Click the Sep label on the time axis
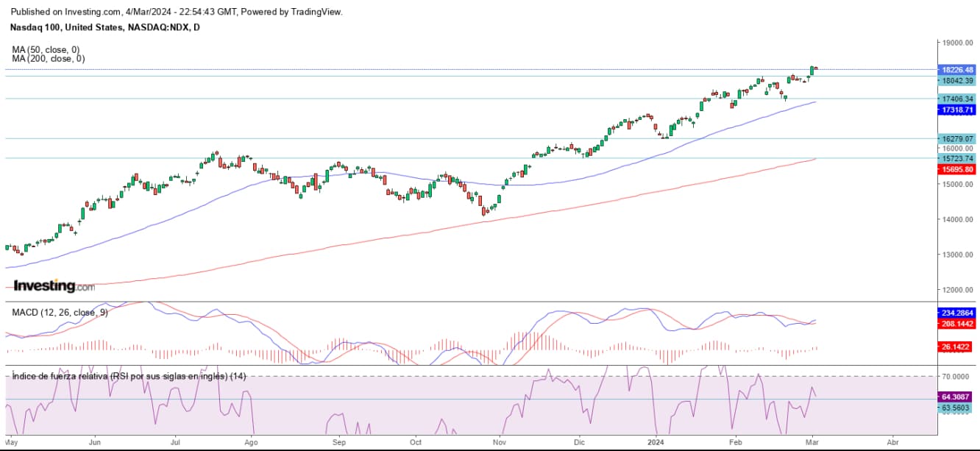The height and width of the screenshot is (451, 980). tap(338, 443)
